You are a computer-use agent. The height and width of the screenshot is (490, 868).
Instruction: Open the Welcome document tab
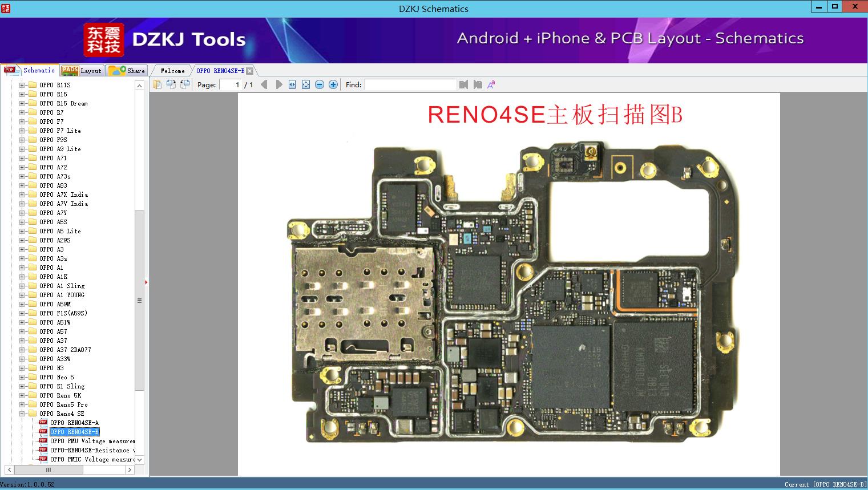coord(172,71)
